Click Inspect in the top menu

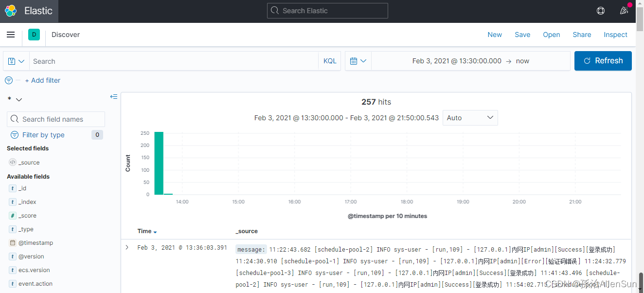pos(616,35)
